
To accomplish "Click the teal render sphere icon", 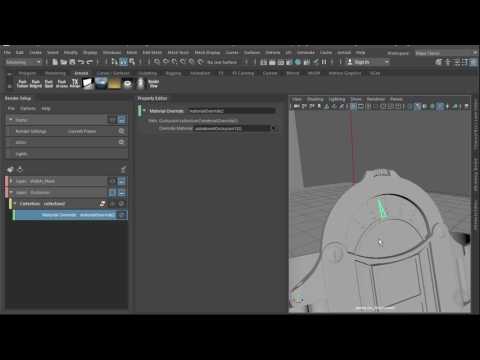I will (298, 62).
